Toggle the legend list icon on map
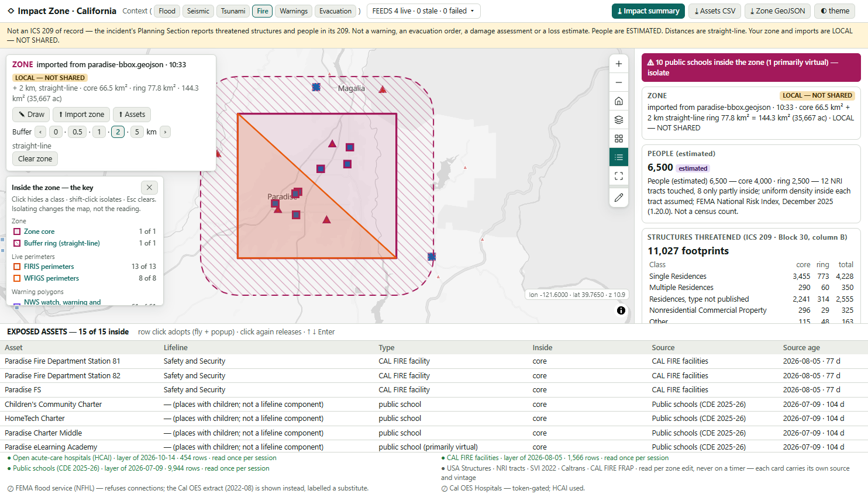Image resolution: width=868 pixels, height=494 pixels. coord(619,157)
